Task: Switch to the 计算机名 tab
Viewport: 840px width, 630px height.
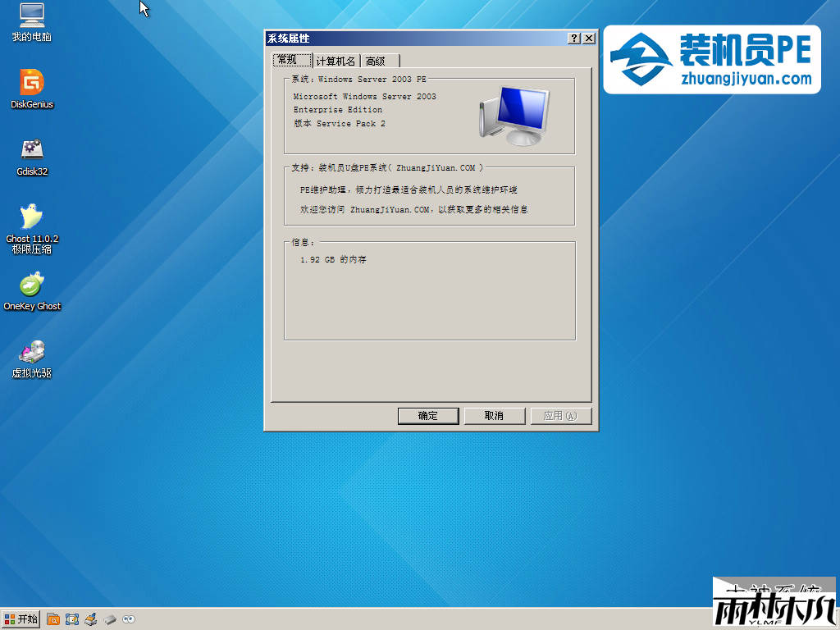Action: tap(336, 61)
